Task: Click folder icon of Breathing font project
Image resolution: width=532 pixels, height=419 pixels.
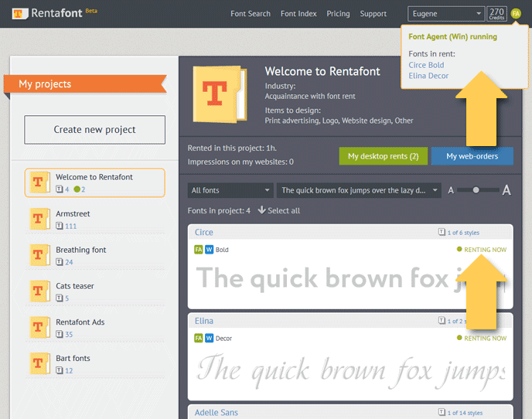Action: (39, 255)
